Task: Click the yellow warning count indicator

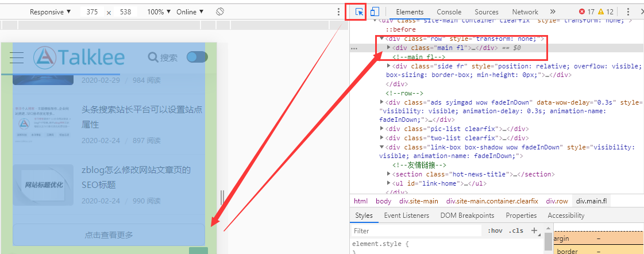Action: tap(606, 11)
